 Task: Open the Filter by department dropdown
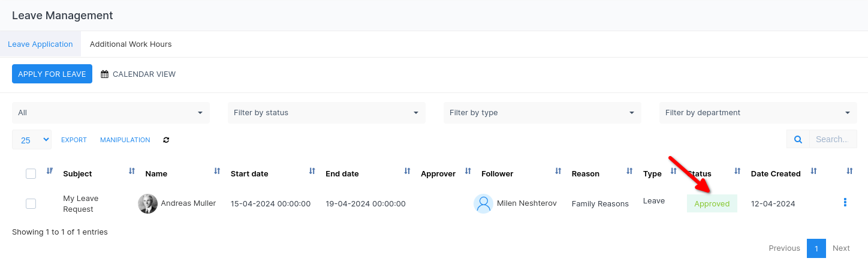pyautogui.click(x=758, y=113)
